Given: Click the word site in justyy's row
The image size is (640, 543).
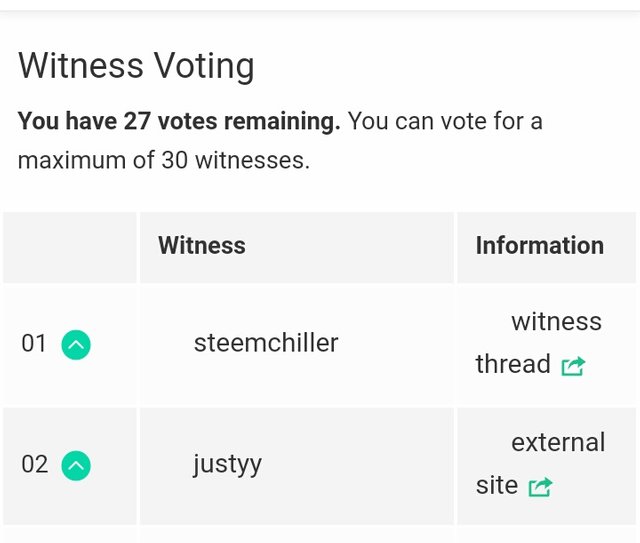Looking at the screenshot, I should pyautogui.click(x=496, y=486).
